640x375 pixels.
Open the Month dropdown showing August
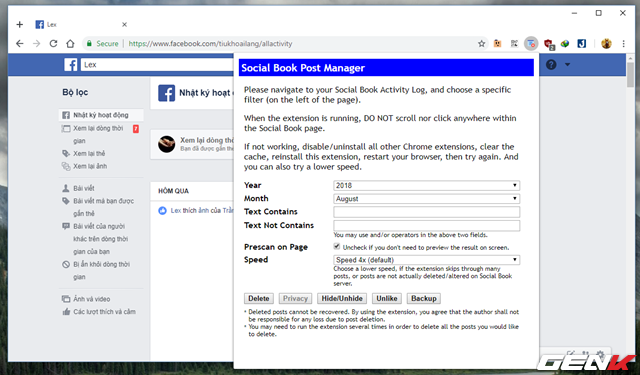(427, 199)
